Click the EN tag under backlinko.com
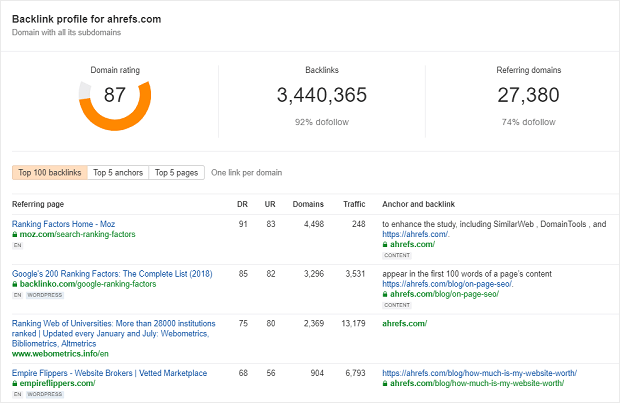 17,295
